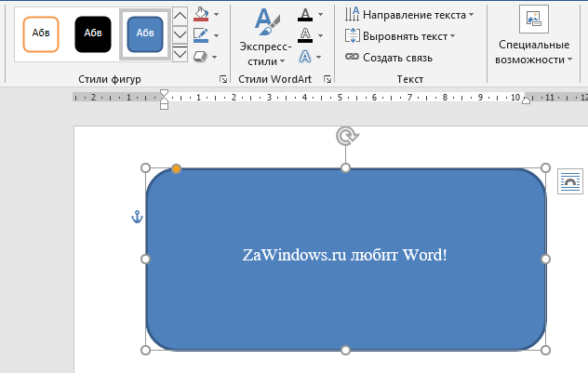Click the bottom-right sizing handle of shape
Image resolution: width=588 pixels, height=373 pixels.
[x=545, y=350]
